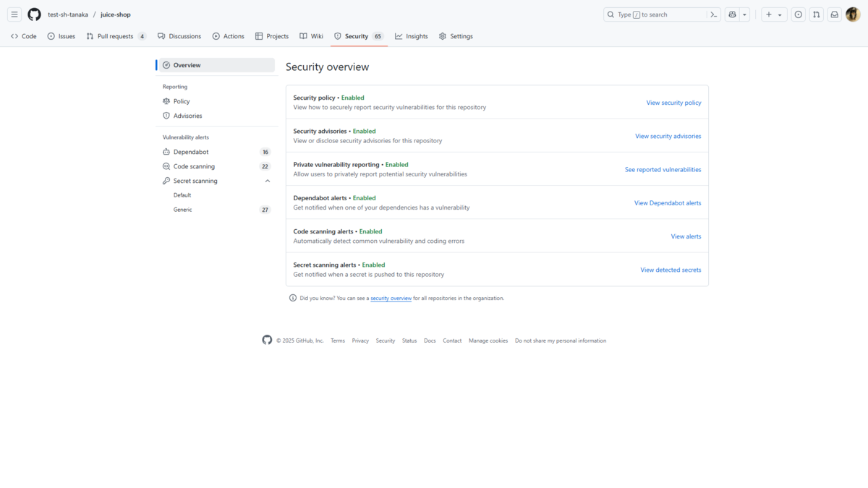The width and height of the screenshot is (868, 488).
Task: Click the Dependabot count badge 16
Action: [x=265, y=152]
